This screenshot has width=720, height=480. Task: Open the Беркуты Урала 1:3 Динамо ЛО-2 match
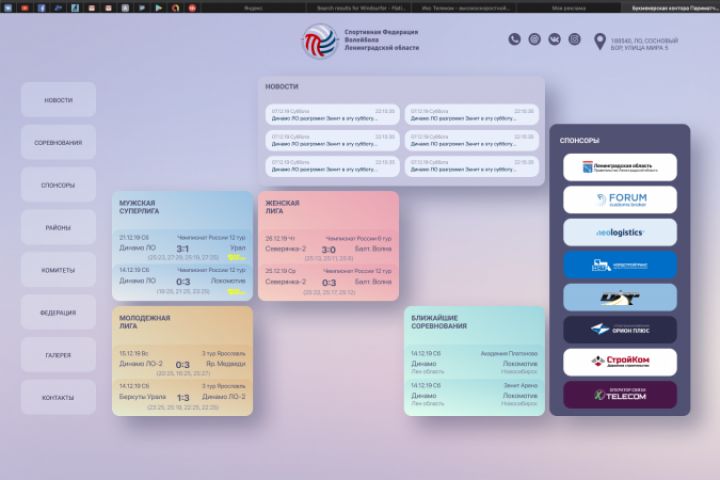182,396
